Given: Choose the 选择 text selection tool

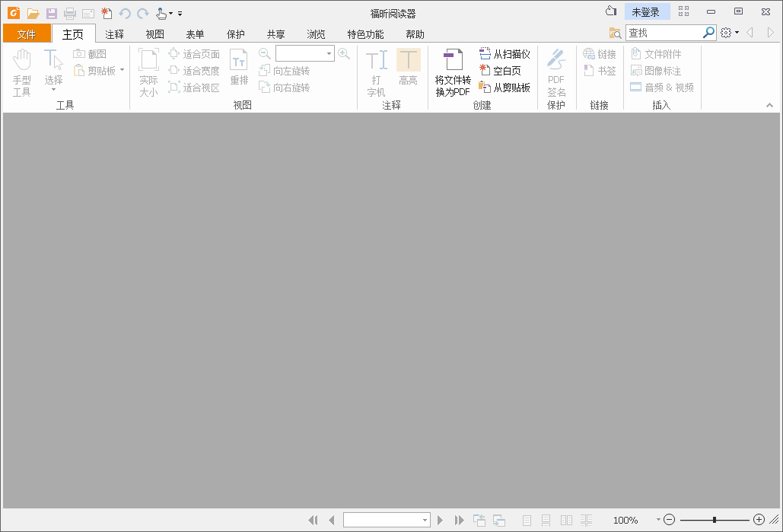Looking at the screenshot, I should coord(53,70).
